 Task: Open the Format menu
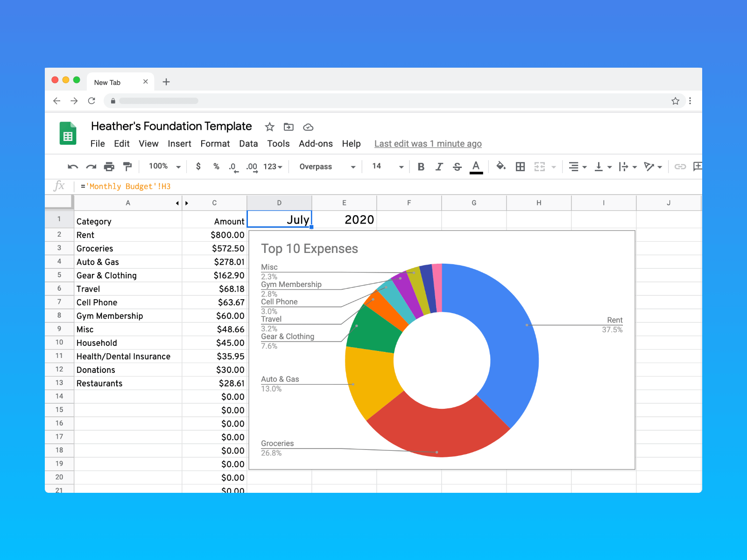[x=215, y=144]
